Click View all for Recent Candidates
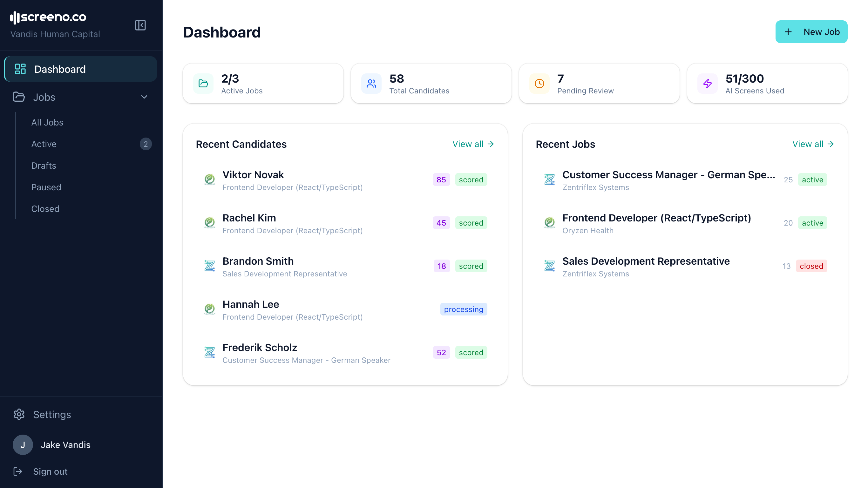The height and width of the screenshot is (488, 868). [x=472, y=144]
